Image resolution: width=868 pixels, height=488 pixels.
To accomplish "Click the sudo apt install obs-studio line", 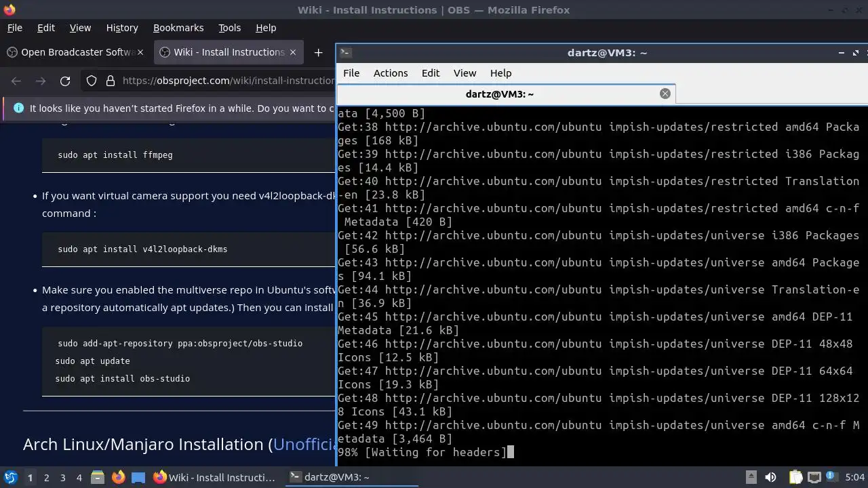I will [123, 379].
